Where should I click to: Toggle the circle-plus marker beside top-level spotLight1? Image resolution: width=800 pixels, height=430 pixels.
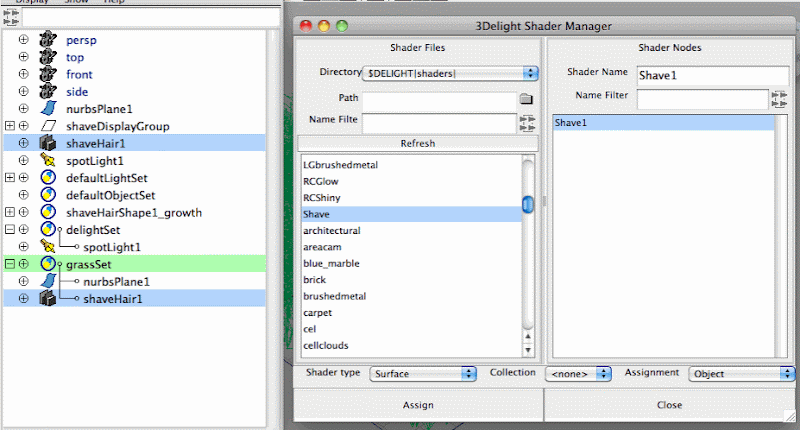point(23,160)
